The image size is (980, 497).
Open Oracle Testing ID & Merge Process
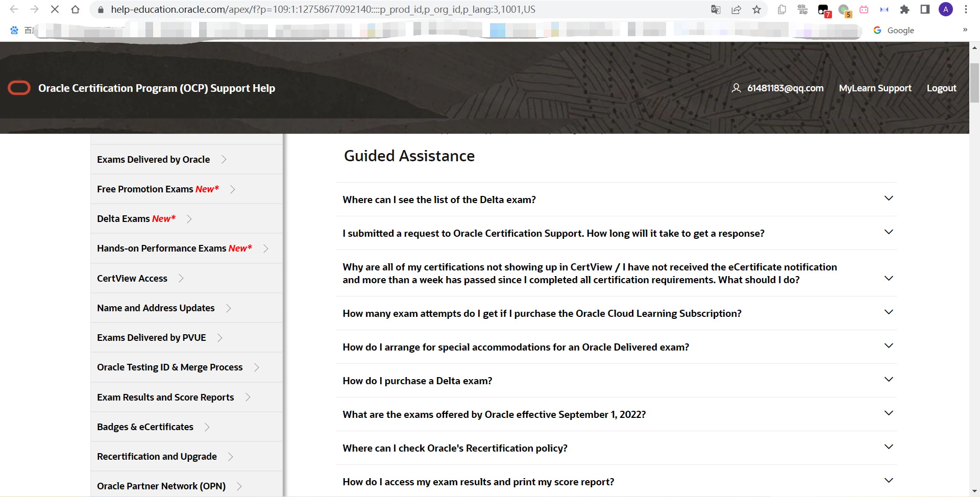[x=186, y=367]
